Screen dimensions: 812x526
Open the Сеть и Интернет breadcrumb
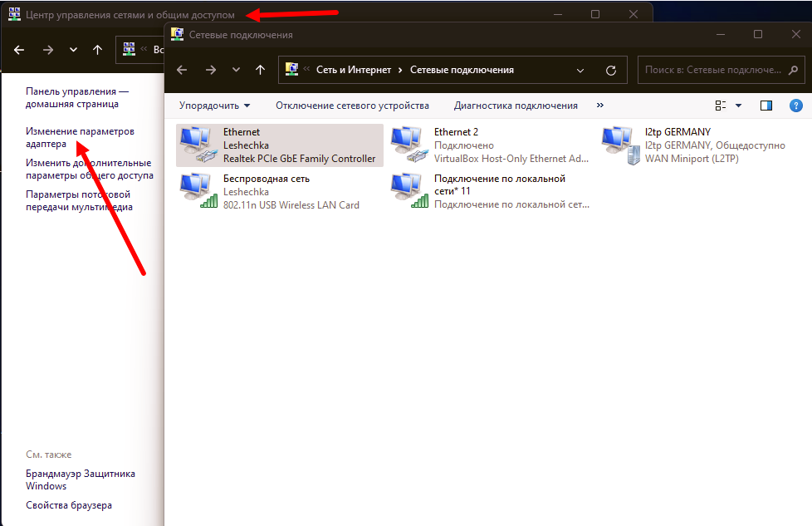pos(354,70)
